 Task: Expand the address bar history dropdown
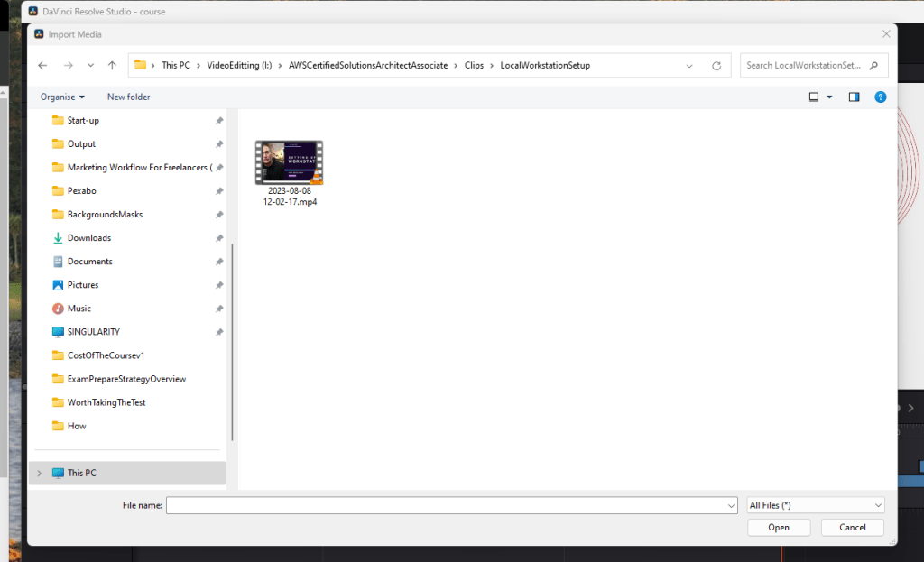688,66
